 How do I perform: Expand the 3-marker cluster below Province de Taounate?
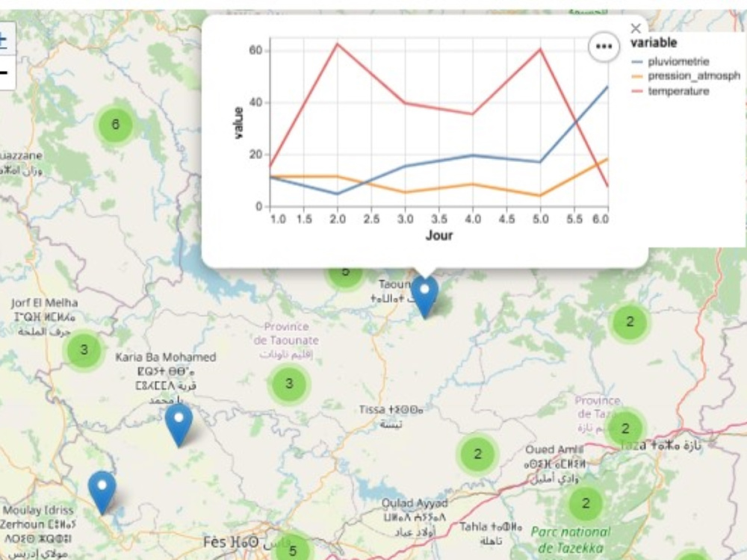[x=288, y=384]
